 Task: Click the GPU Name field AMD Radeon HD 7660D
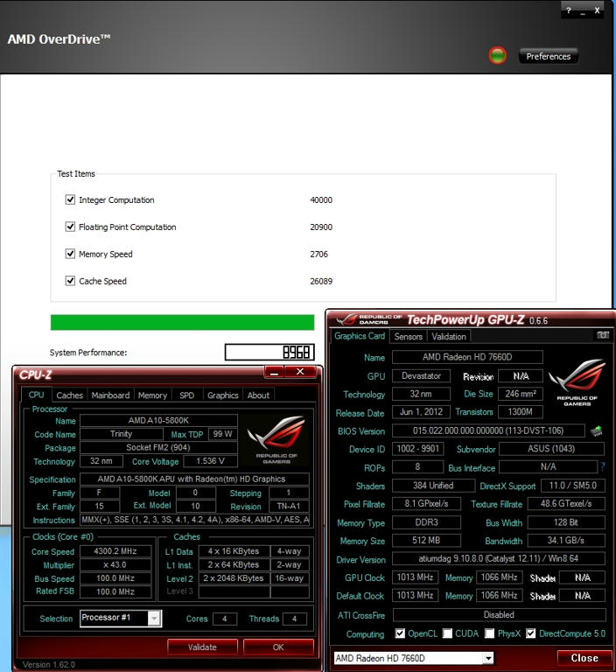click(467, 357)
